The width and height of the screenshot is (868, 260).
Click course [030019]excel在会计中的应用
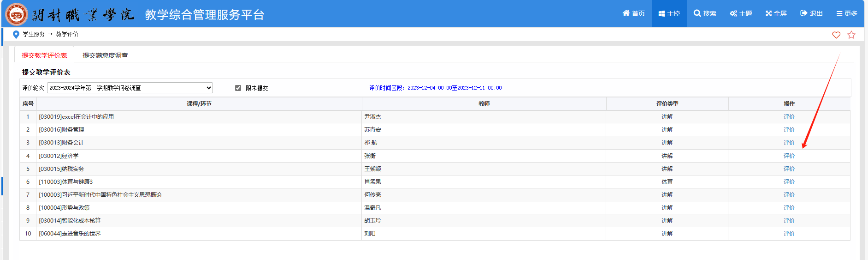click(76, 117)
